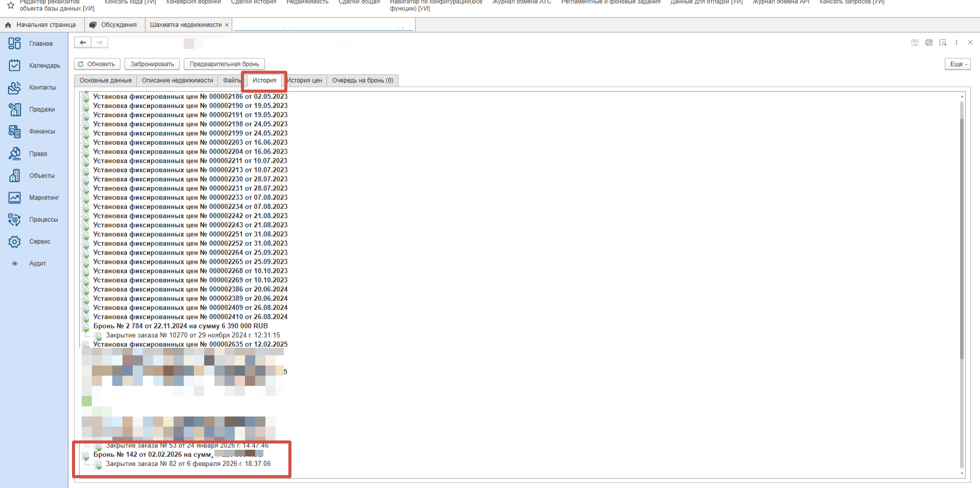
Task: Close the Шахматка недвижимости tab
Action: [227, 25]
